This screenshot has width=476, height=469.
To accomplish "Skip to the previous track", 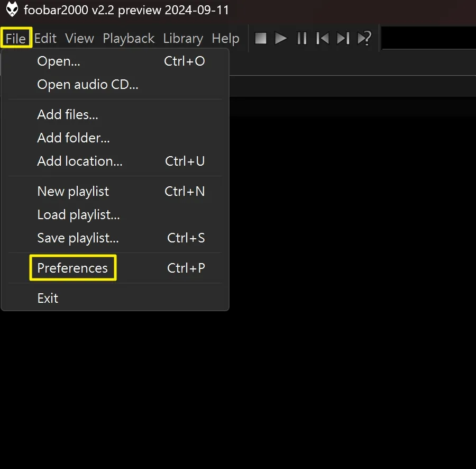I will pos(323,38).
